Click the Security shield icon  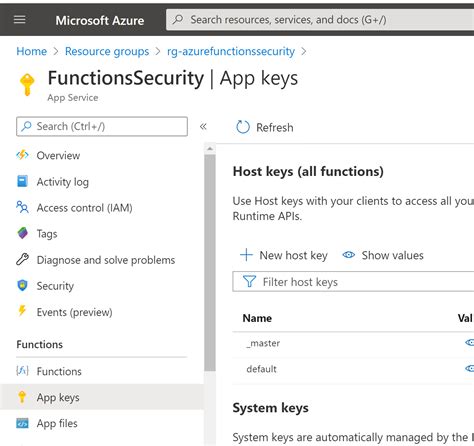pyautogui.click(x=22, y=285)
